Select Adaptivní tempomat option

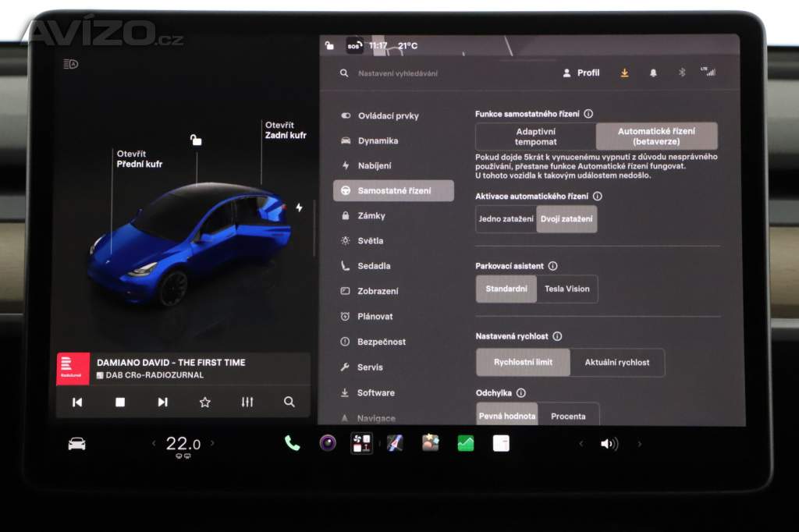click(x=535, y=137)
